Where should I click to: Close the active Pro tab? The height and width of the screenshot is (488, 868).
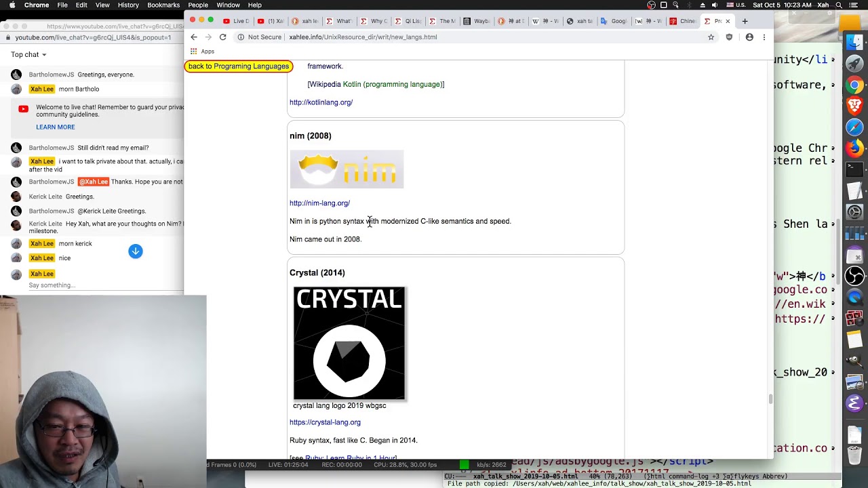point(728,21)
